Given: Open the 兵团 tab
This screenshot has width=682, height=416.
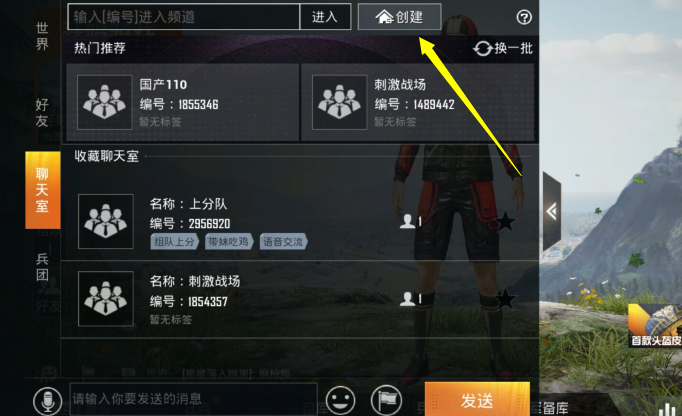Looking at the screenshot, I should click(x=42, y=267).
